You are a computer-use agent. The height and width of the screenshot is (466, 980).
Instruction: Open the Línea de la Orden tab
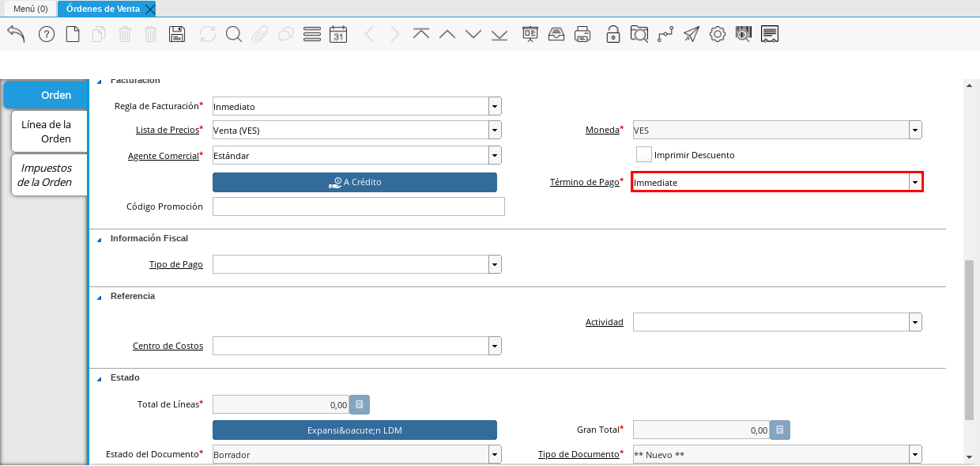(x=49, y=131)
